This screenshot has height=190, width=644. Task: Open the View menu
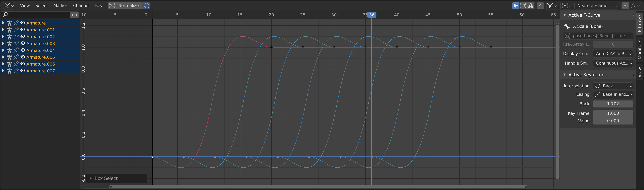[x=25, y=6]
